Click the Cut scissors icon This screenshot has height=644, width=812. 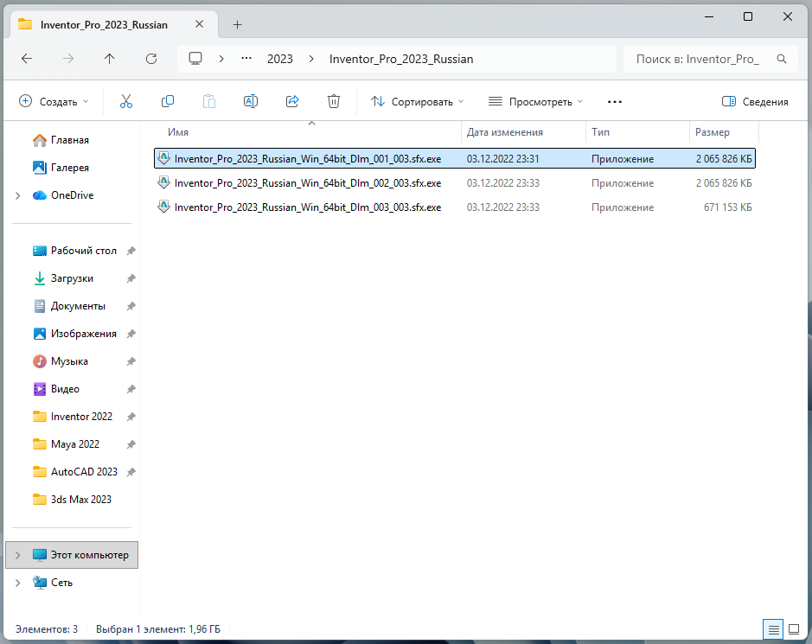[x=126, y=101]
